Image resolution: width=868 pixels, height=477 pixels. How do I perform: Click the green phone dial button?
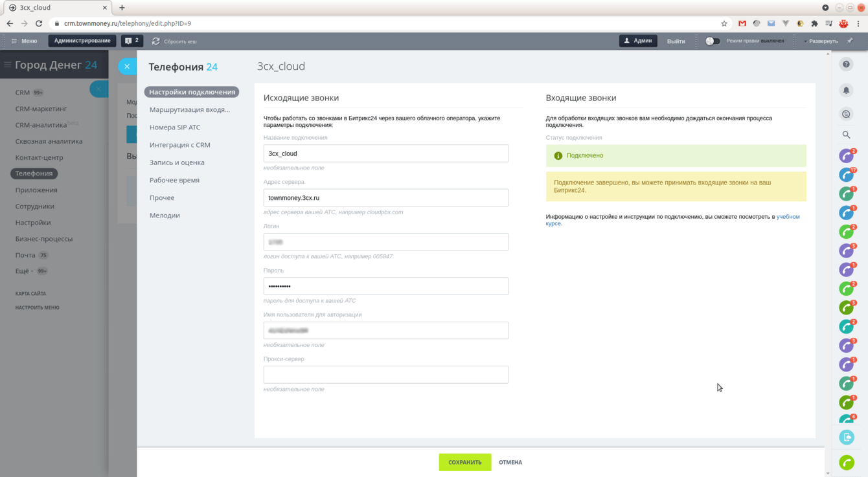[x=847, y=462]
